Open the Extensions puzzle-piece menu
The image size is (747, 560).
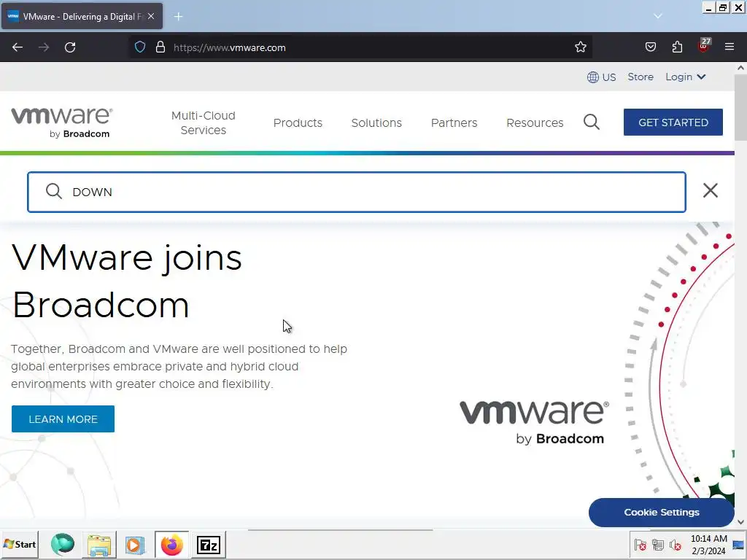coord(677,47)
